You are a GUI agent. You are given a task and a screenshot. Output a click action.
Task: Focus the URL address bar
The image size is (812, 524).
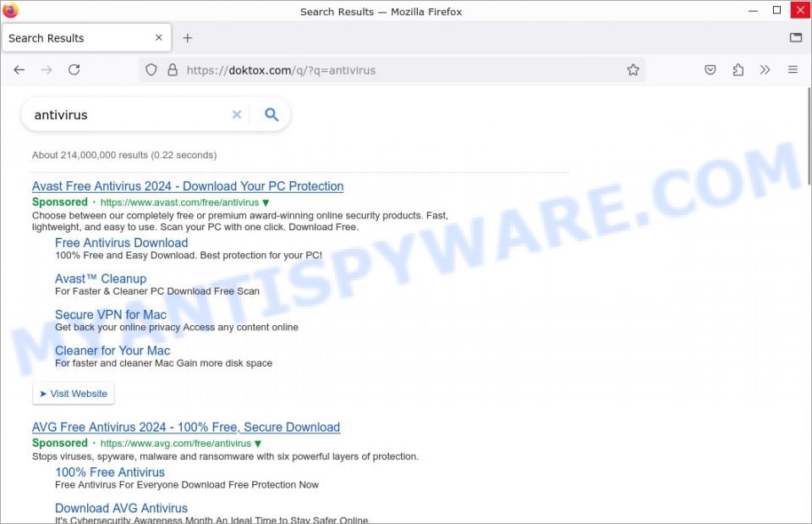click(x=392, y=70)
